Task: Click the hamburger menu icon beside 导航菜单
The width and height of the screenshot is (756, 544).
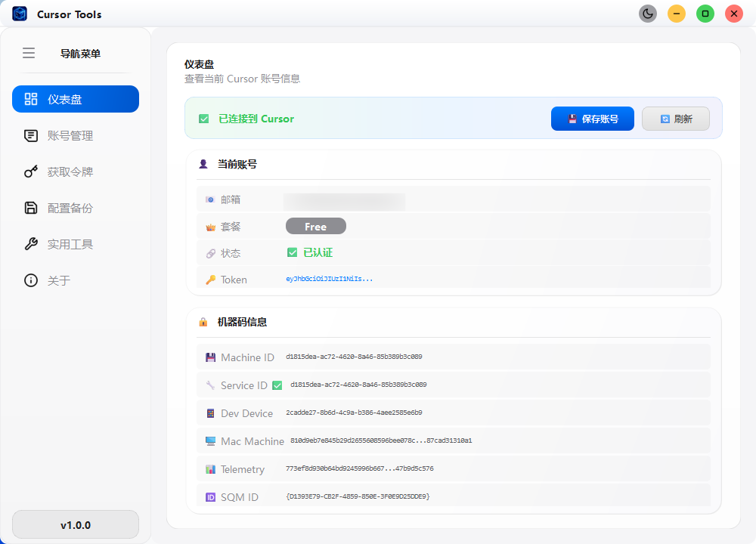Action: tap(29, 53)
